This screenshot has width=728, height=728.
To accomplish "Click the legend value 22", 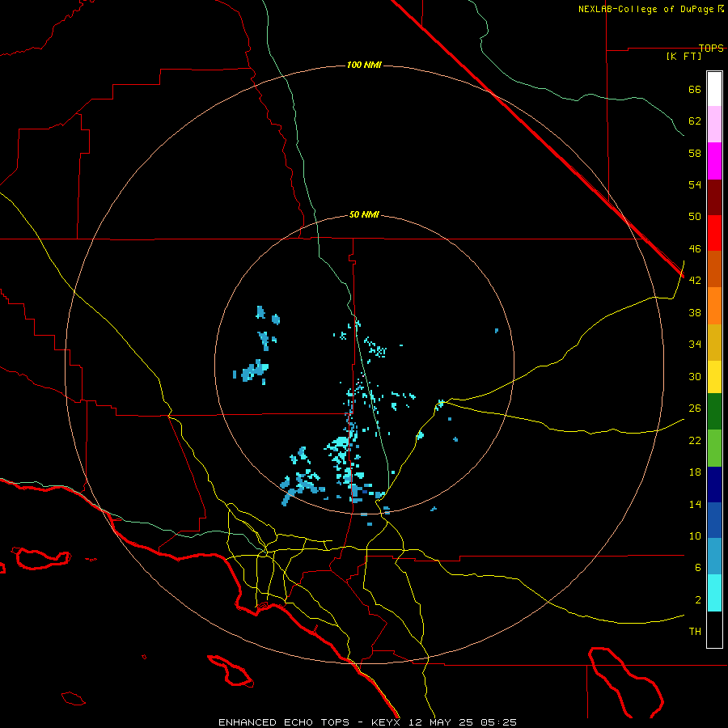I will [x=695, y=440].
